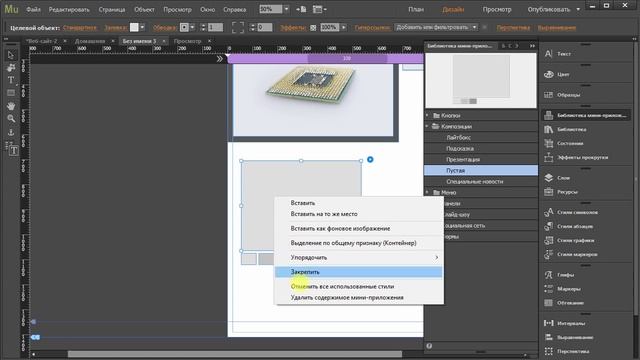Choose 'Вставить как фоновое изображение'
The image size is (640, 360).
[359, 229]
